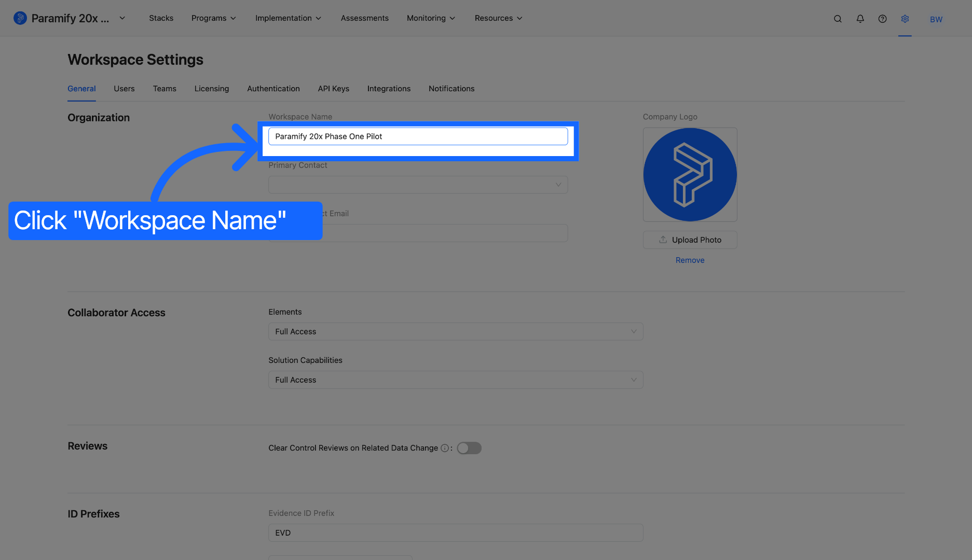
Task: Open the Monitoring menu
Action: [x=431, y=18]
